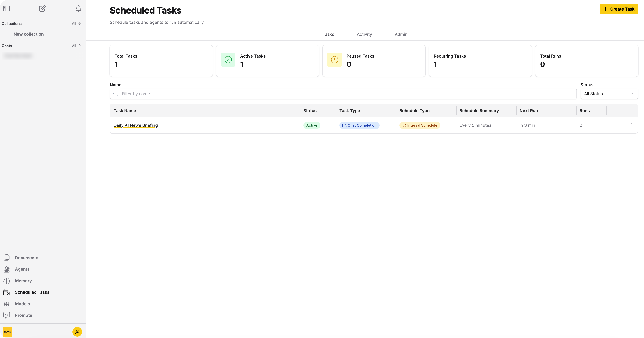
Task: Open notifications bell icon
Action: pyautogui.click(x=78, y=8)
